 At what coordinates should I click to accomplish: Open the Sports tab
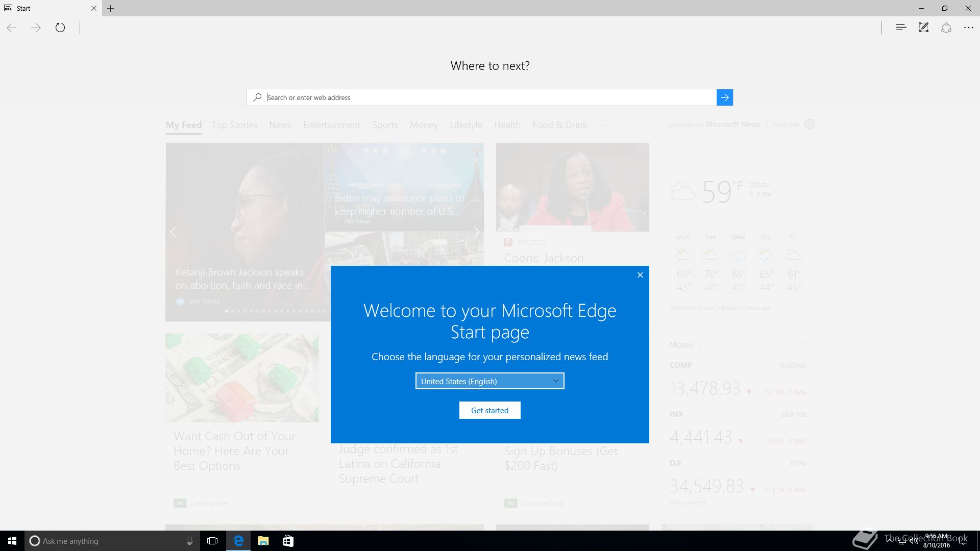click(x=385, y=125)
